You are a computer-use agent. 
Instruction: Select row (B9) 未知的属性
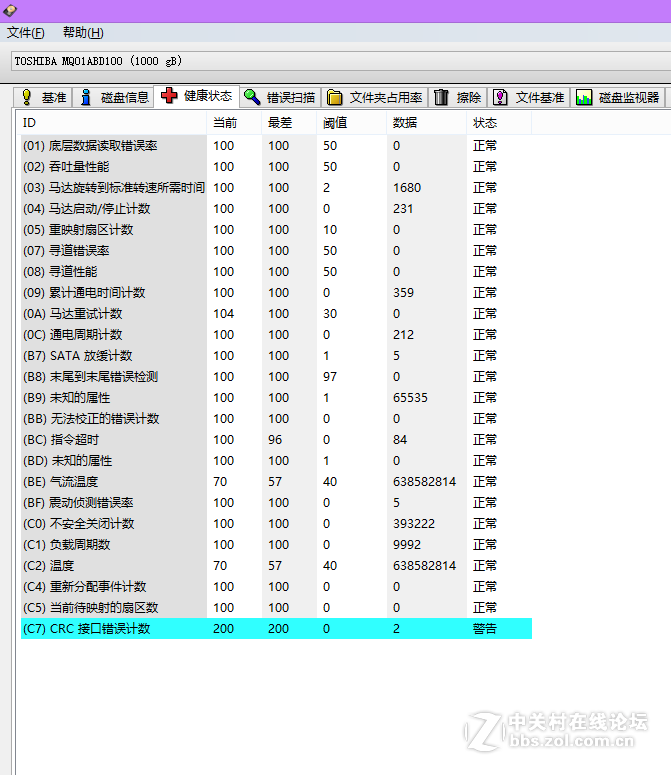[276, 398]
